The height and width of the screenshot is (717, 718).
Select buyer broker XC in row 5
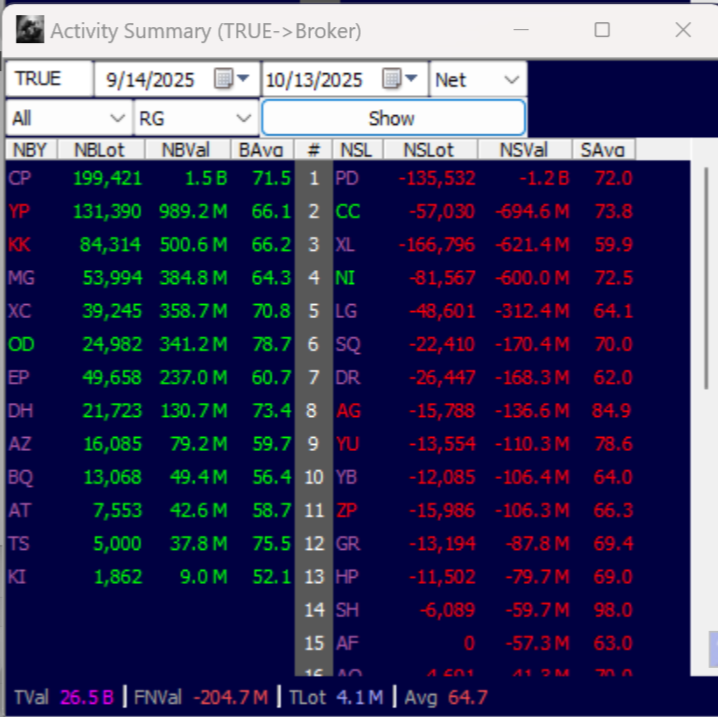(20, 311)
